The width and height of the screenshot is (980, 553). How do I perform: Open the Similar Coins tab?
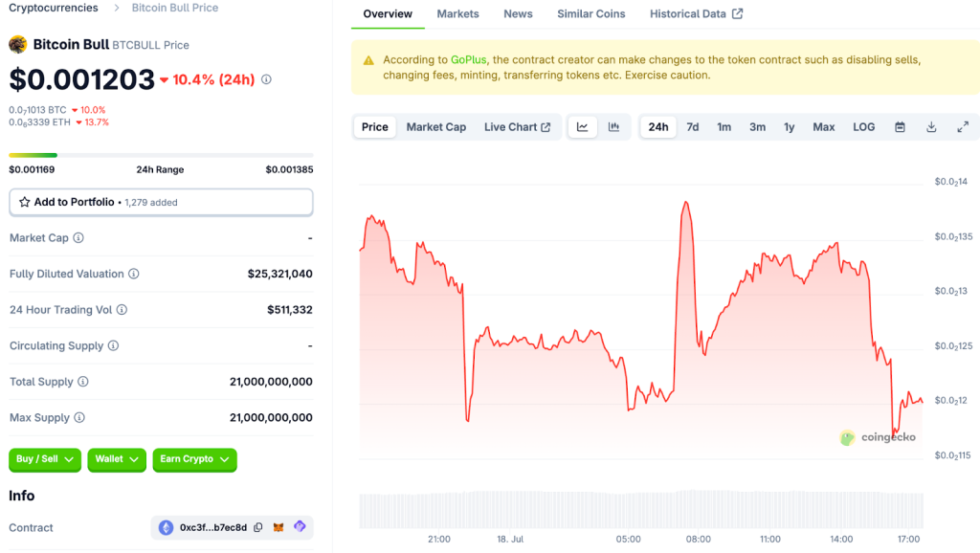591,13
